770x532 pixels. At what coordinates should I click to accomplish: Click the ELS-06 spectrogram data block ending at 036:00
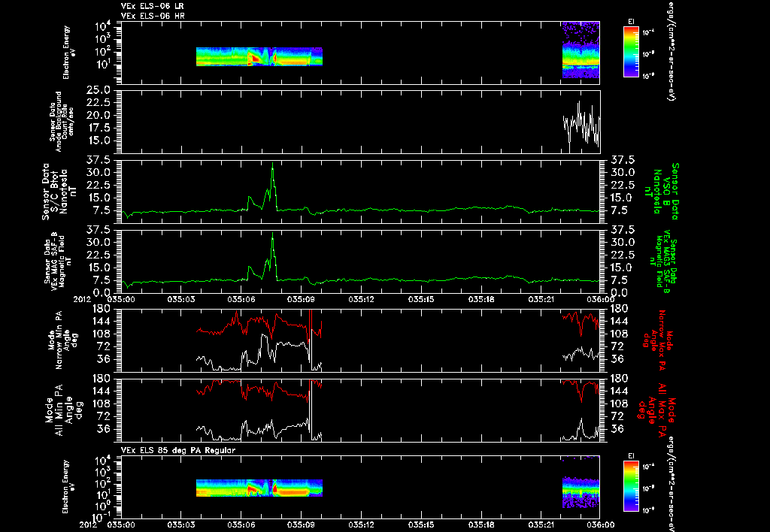581,50
